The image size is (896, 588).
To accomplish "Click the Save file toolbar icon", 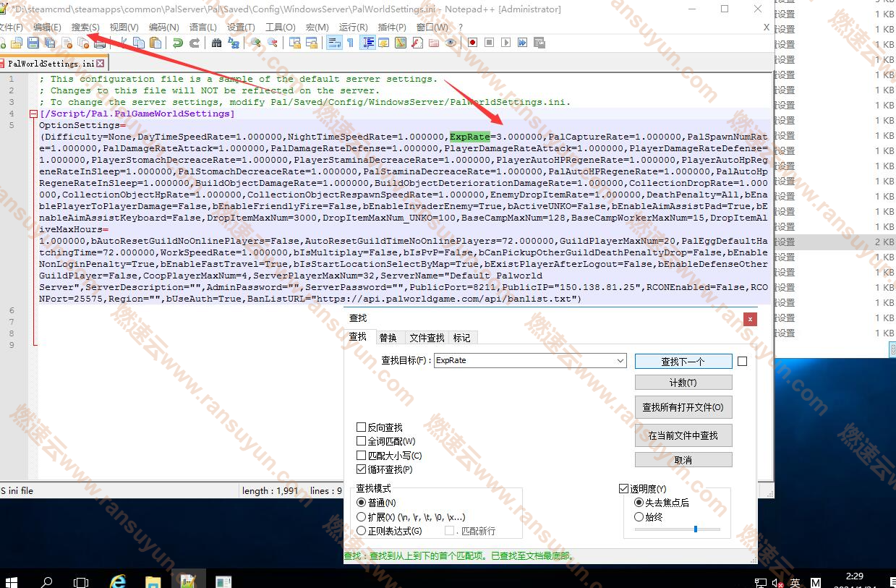I will coord(34,43).
